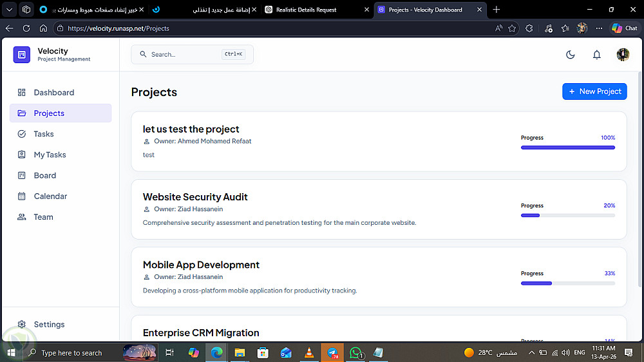644x362 pixels.
Task: Bookmark page with star icon
Action: (512, 28)
